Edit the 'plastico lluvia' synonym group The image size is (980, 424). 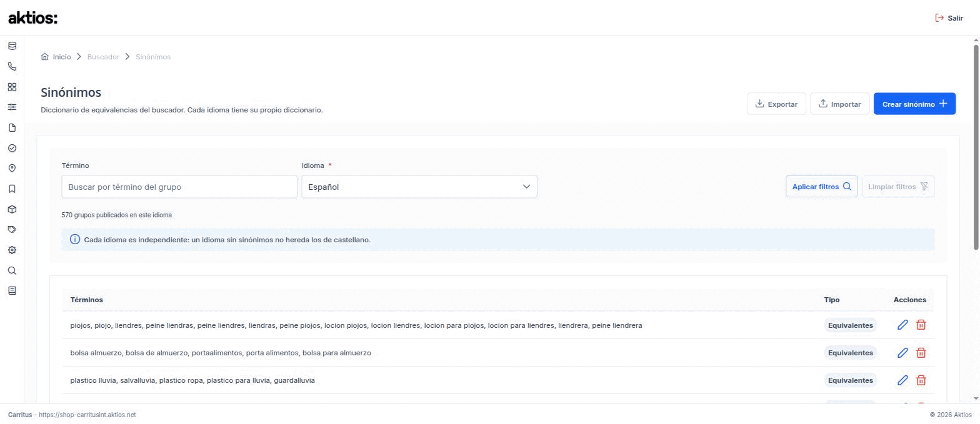coord(902,380)
